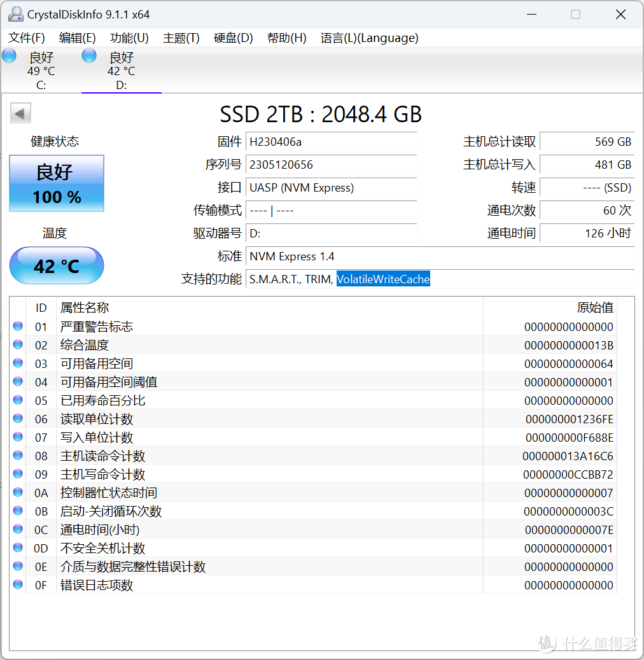Click the 传输模式 field
Viewport: 644px width, 660px height.
[332, 210]
